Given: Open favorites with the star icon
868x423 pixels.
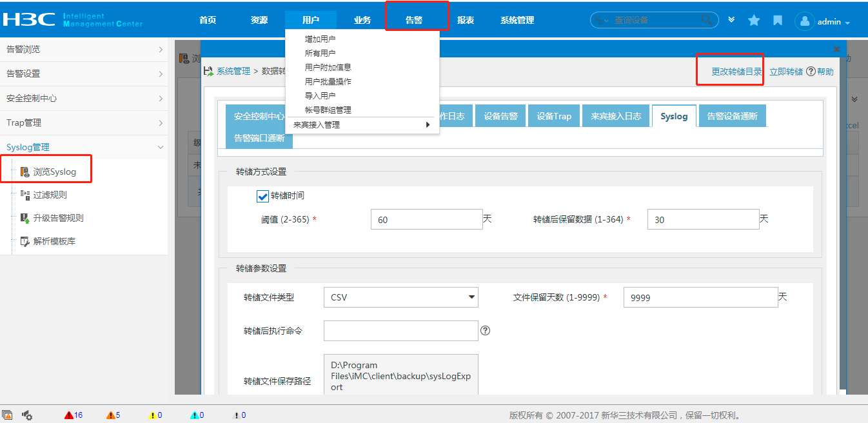Looking at the screenshot, I should click(x=754, y=21).
